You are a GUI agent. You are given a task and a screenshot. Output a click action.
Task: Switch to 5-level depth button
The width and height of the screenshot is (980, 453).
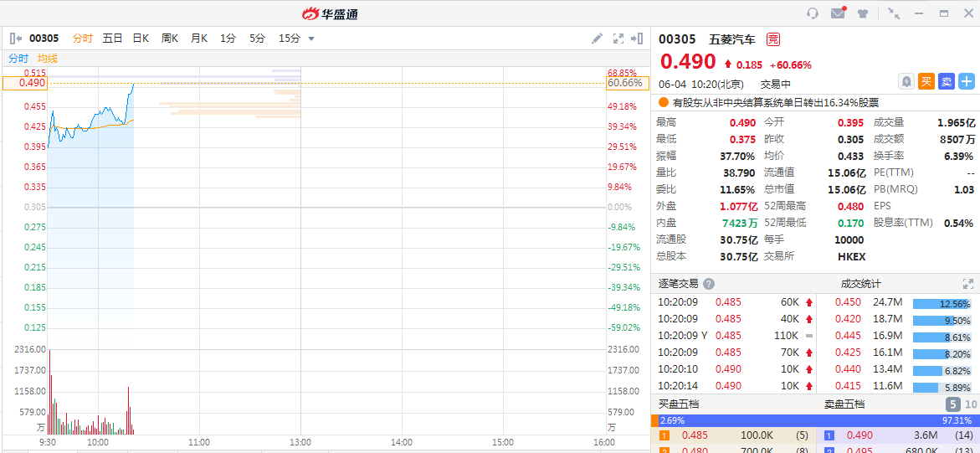pyautogui.click(x=952, y=404)
